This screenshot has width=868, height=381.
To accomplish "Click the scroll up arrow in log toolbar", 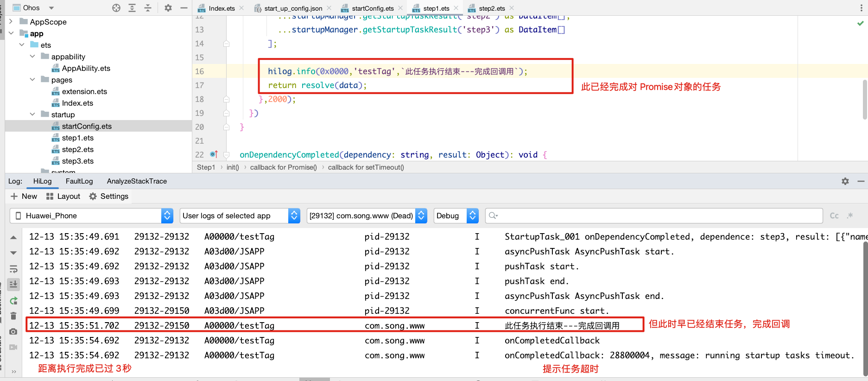I will pyautogui.click(x=13, y=237).
